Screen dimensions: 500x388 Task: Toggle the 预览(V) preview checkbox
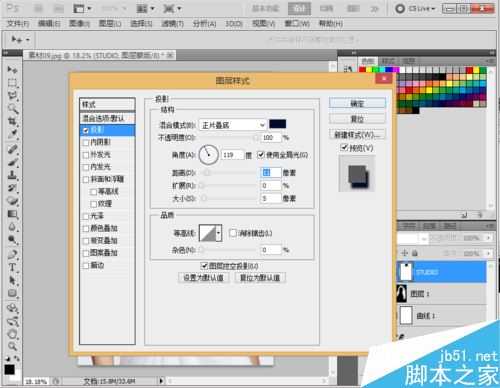coord(344,147)
